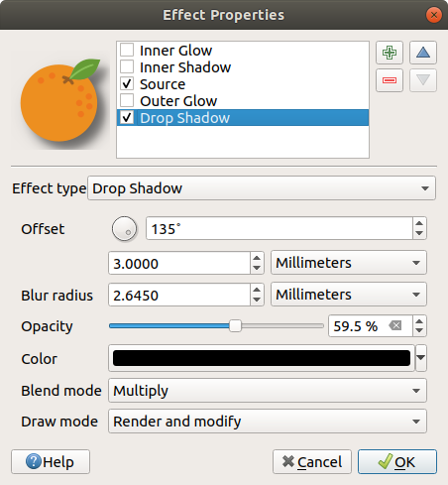Enable the Outer Glow checkbox

[x=127, y=100]
